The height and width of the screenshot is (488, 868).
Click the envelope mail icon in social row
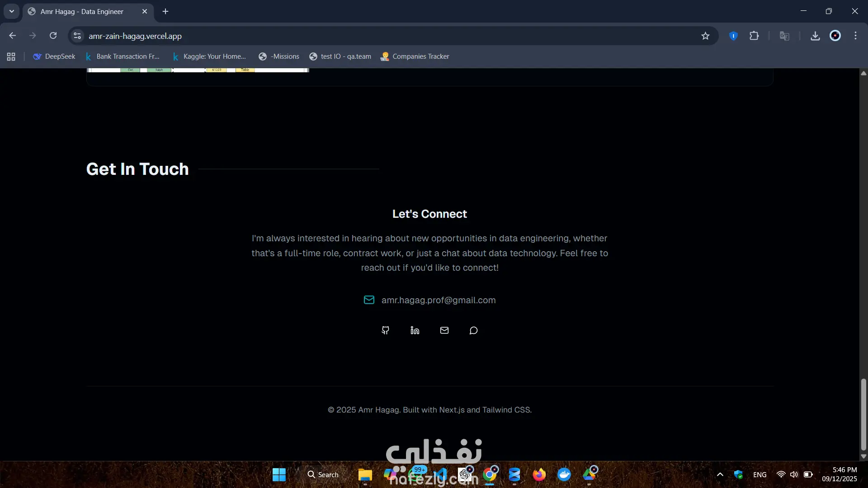tap(444, 330)
